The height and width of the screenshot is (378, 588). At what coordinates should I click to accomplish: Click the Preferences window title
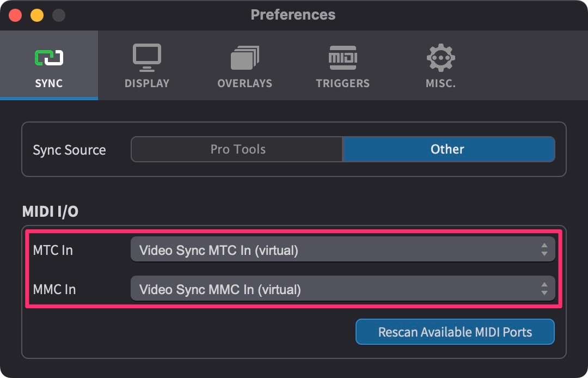(x=293, y=15)
